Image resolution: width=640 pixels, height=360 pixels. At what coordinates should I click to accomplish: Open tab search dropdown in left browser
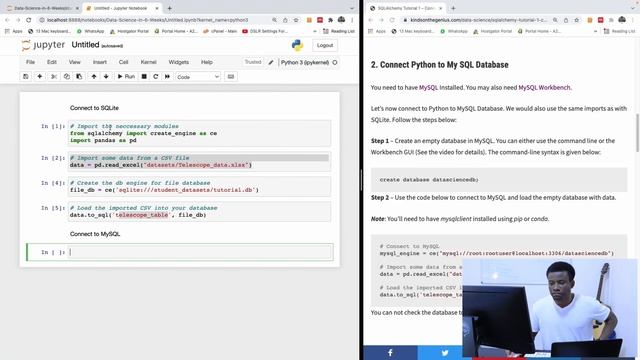(352, 8)
